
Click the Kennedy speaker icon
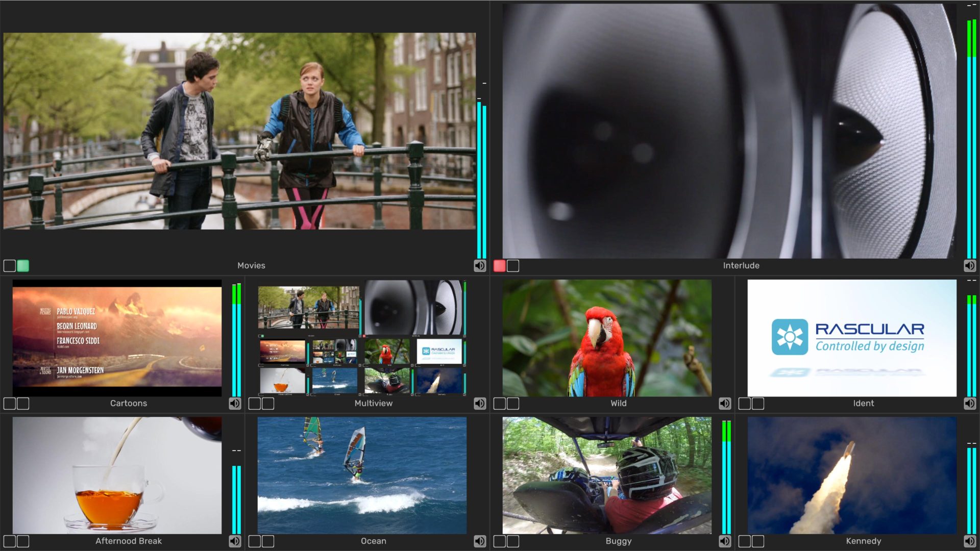970,541
